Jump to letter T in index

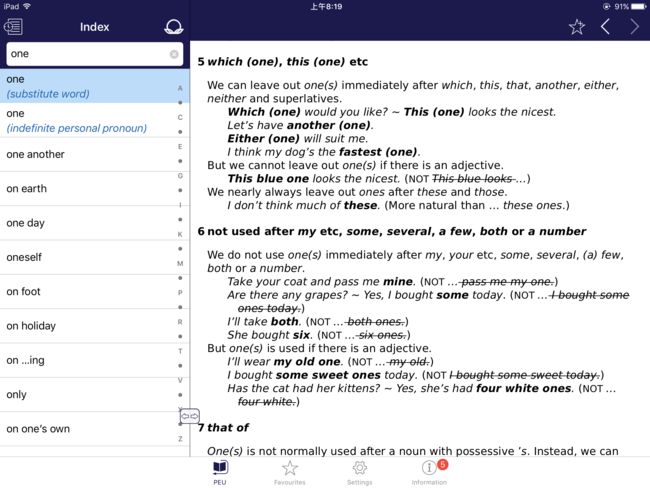180,351
